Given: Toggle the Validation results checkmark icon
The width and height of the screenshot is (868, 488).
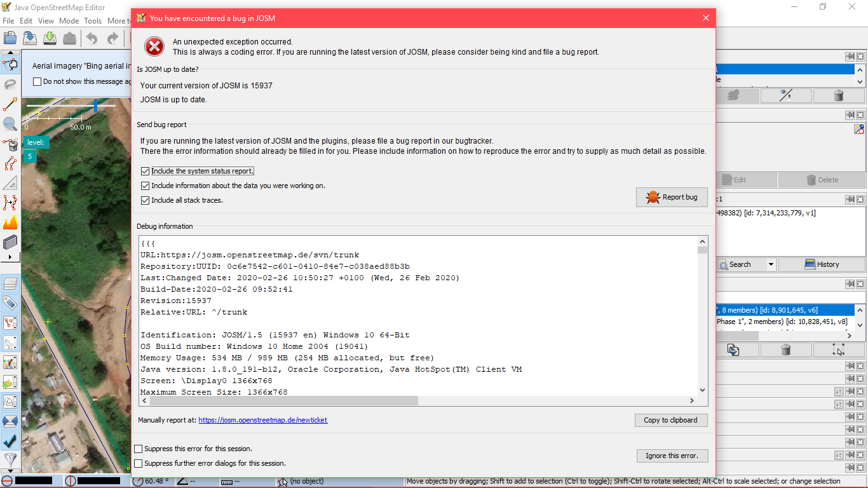Looking at the screenshot, I should point(10,440).
